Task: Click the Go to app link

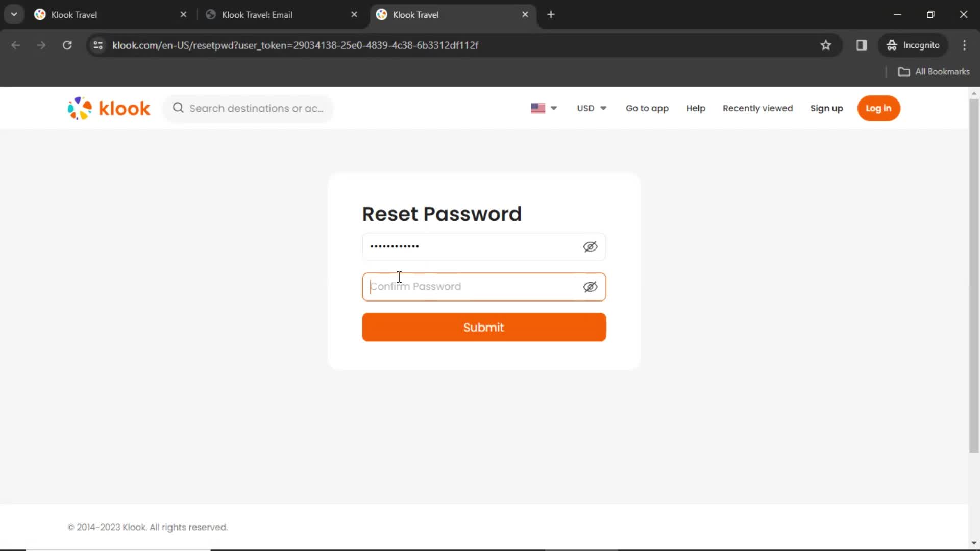Action: [647, 108]
